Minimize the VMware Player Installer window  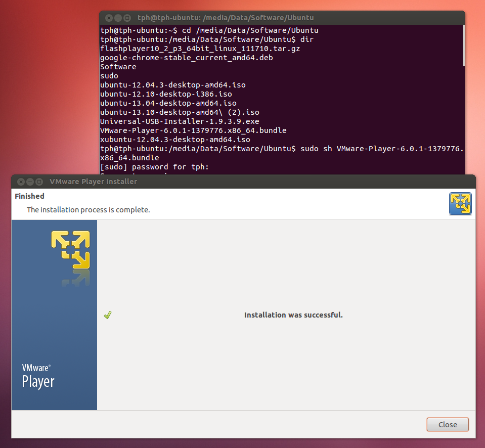pyautogui.click(x=30, y=182)
